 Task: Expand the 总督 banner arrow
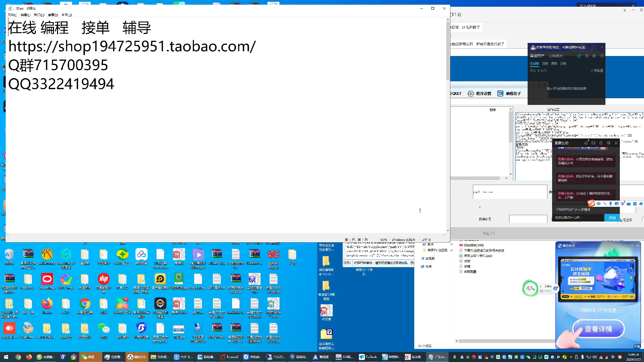coord(602,47)
